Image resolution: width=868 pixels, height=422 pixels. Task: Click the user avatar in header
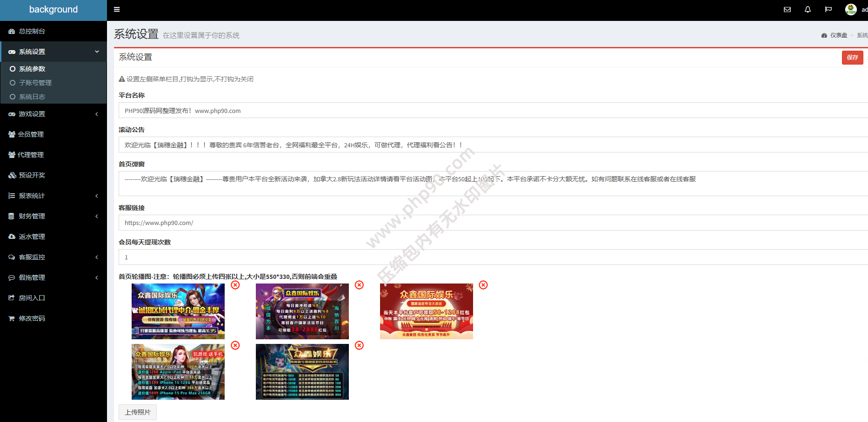coord(851,9)
